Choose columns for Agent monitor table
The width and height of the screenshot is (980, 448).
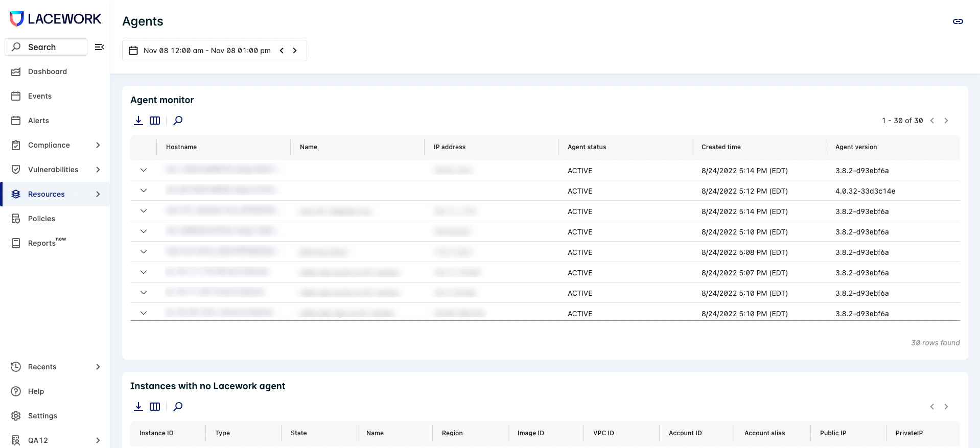coord(155,121)
